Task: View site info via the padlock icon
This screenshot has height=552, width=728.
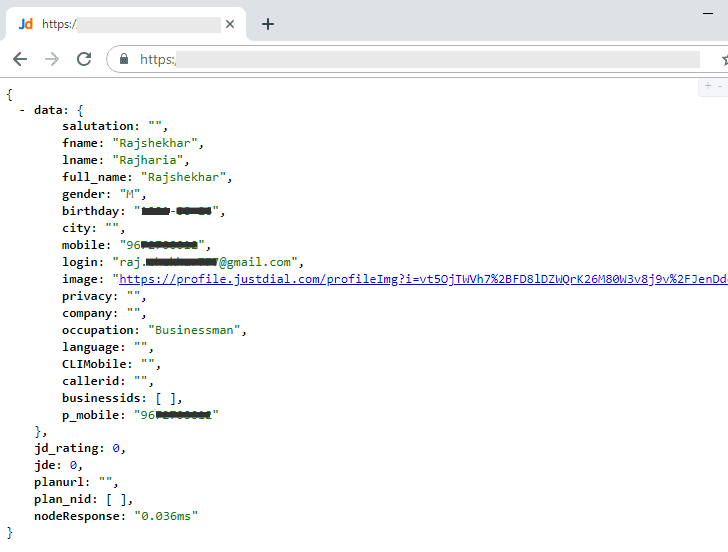Action: point(124,59)
